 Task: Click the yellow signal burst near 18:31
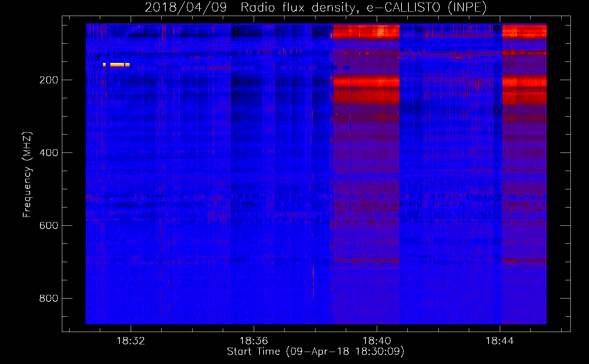(x=116, y=65)
